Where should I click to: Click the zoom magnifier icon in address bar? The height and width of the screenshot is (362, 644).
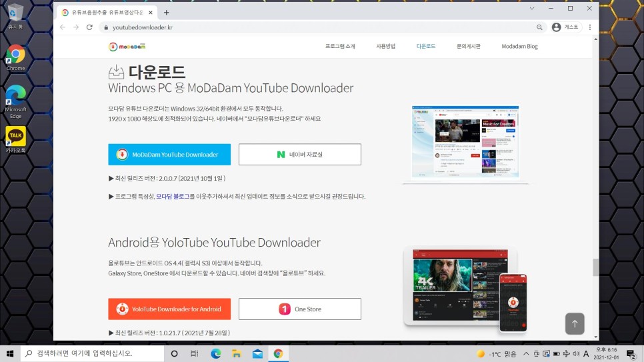pos(539,27)
